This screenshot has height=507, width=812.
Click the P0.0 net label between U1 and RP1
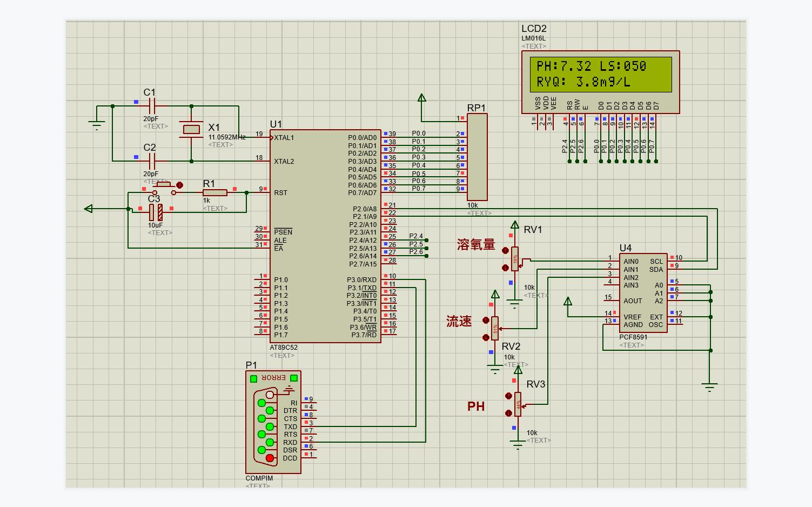tap(419, 134)
